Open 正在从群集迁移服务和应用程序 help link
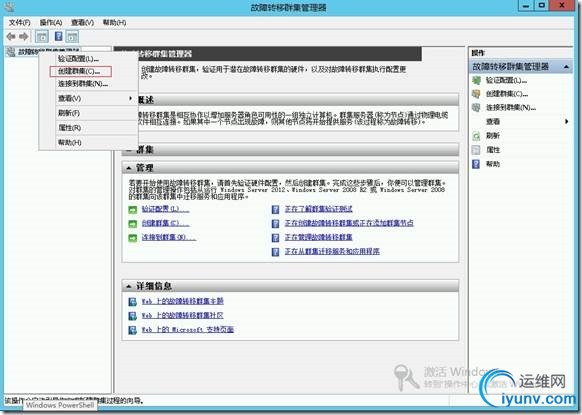 (332, 252)
